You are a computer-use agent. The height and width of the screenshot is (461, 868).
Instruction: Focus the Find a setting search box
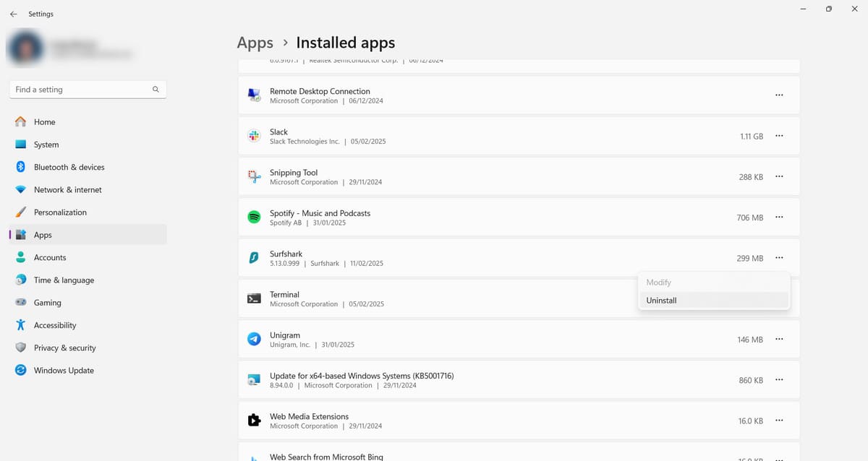pos(88,90)
